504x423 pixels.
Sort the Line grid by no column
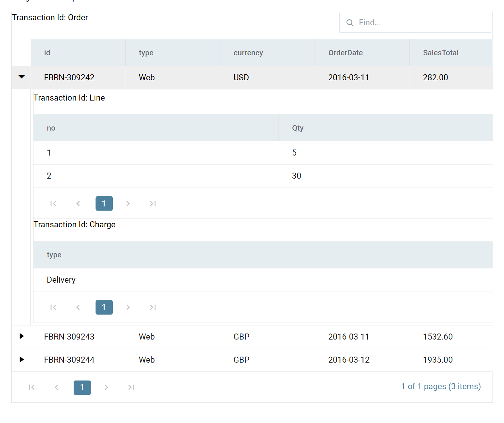coord(156,128)
